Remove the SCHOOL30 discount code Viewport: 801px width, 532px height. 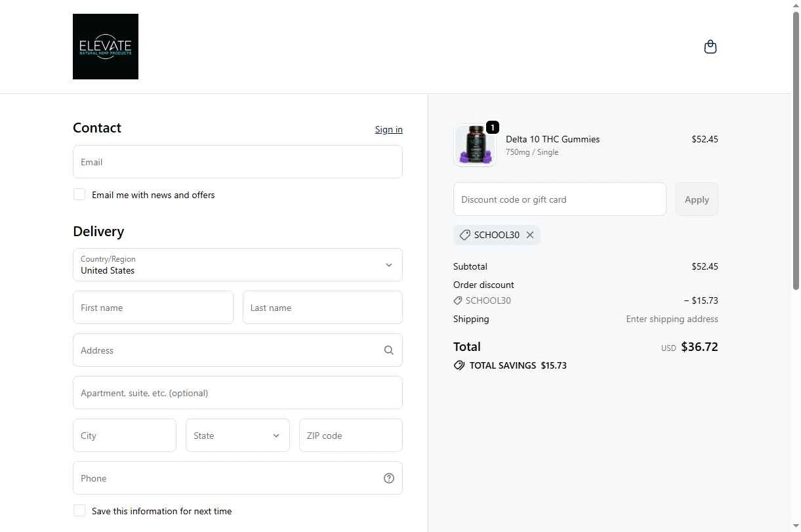click(530, 235)
